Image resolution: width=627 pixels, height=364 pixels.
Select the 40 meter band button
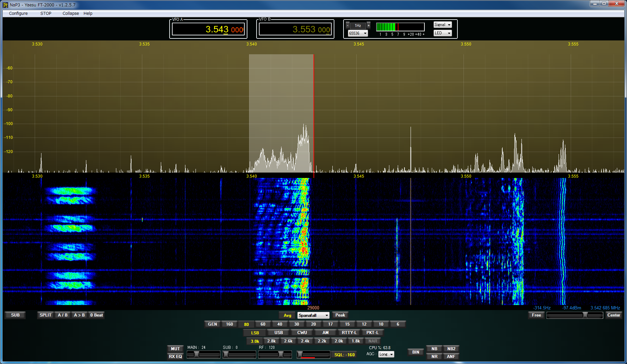[280, 324]
